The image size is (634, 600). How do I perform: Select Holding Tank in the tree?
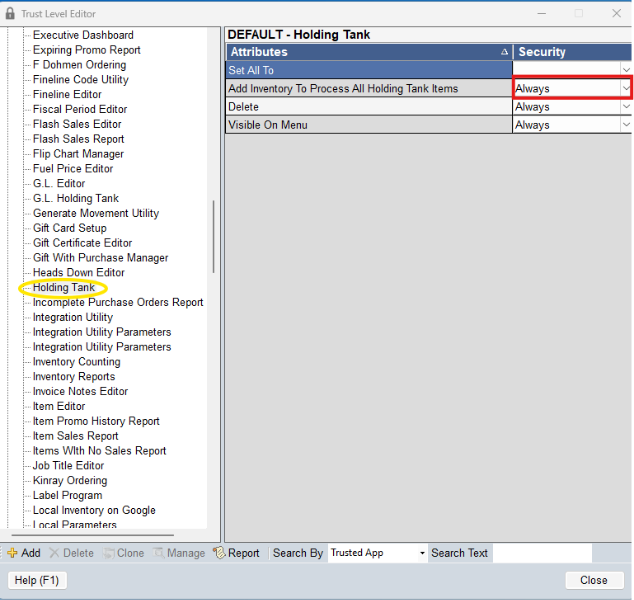[x=64, y=288]
